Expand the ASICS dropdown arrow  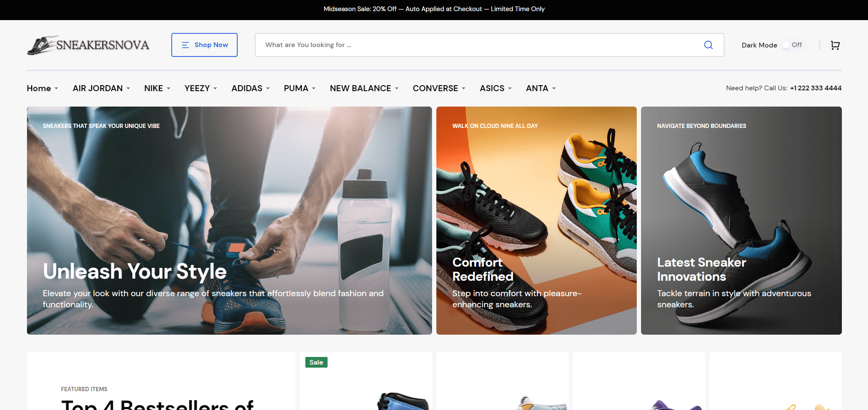(510, 89)
